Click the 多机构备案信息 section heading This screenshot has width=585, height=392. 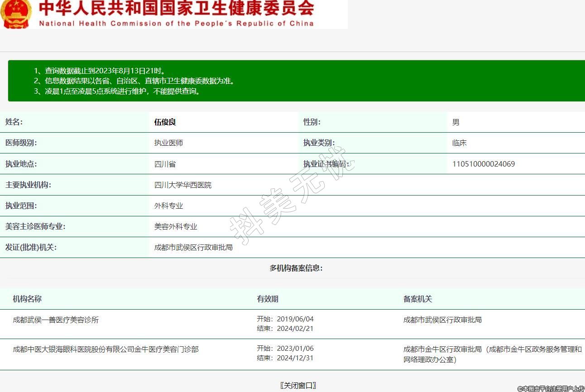296,268
